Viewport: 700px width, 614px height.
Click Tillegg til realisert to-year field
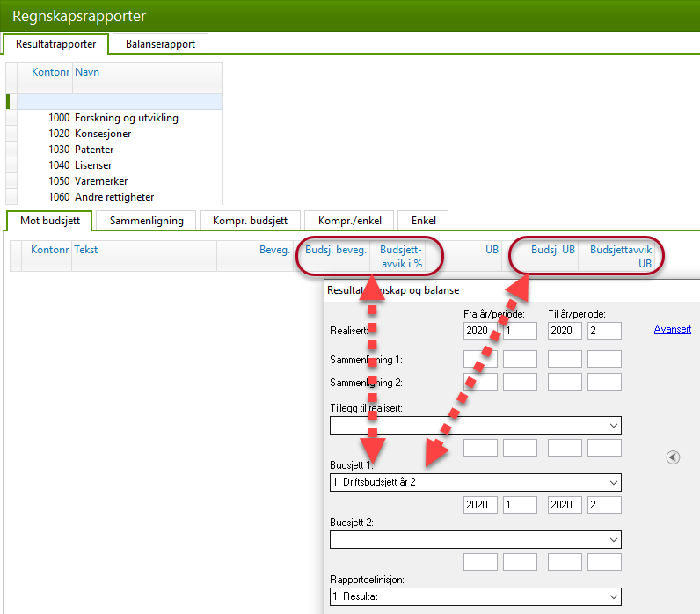(x=565, y=448)
